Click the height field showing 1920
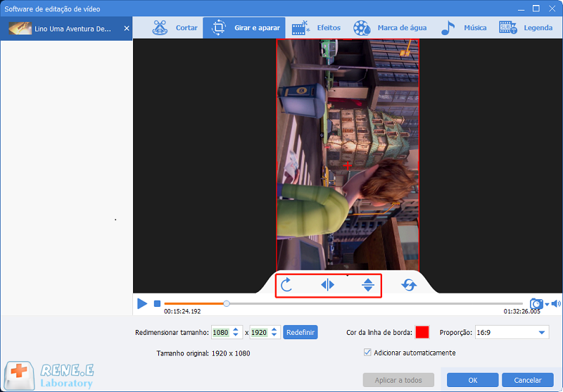Viewport: 563px width, 392px height. [x=259, y=332]
